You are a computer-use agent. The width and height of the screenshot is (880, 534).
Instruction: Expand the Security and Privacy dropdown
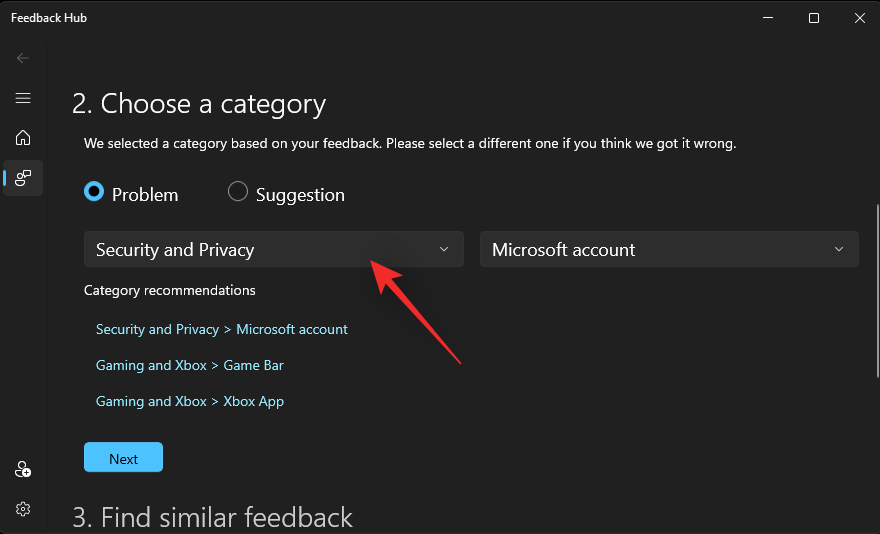tap(273, 250)
